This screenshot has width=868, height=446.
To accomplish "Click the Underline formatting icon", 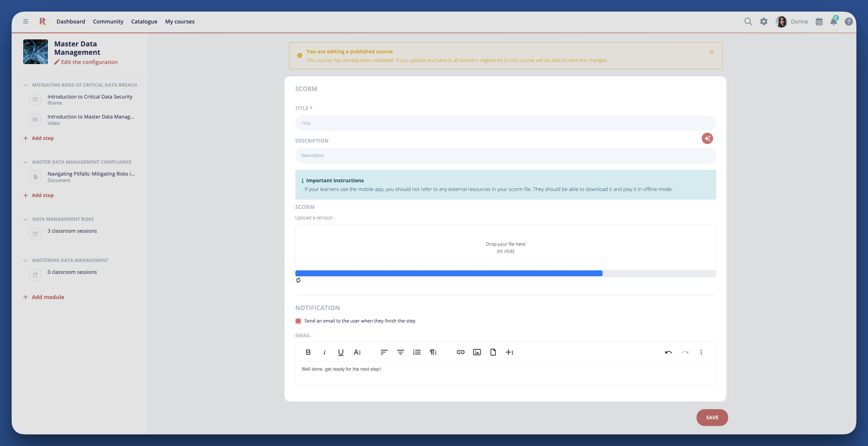I will coord(341,352).
